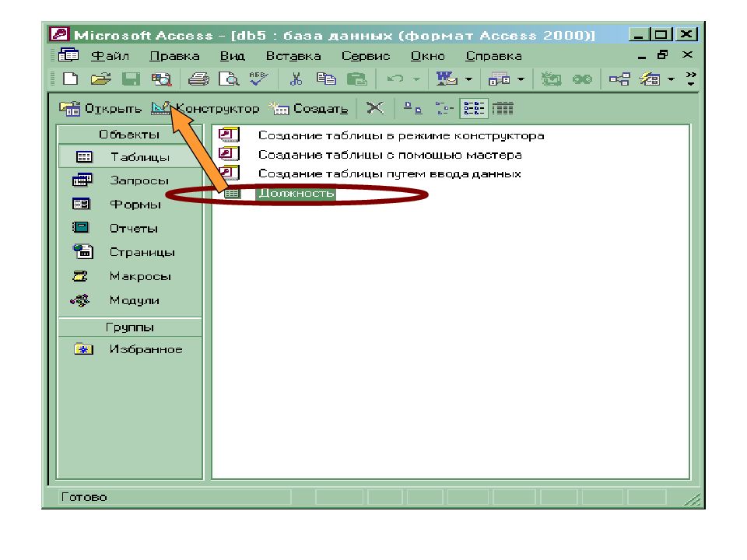Show more toolbar buttons chevron
Screen dimensions: 747x560
[691, 79]
